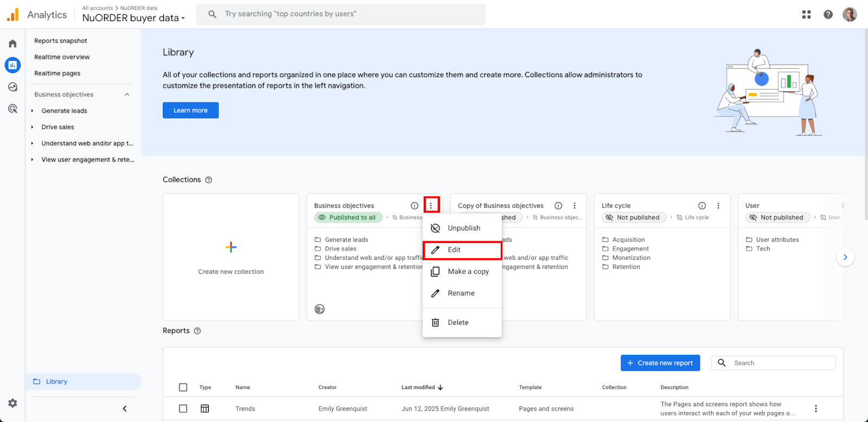The height and width of the screenshot is (422, 868).
Task: Click User attributes in User collection
Action: click(x=777, y=240)
